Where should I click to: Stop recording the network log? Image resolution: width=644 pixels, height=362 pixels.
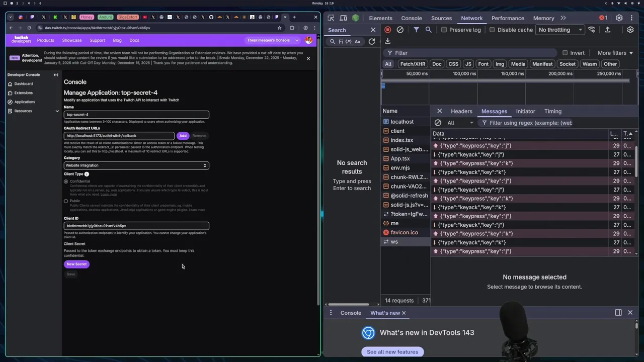[x=387, y=30]
